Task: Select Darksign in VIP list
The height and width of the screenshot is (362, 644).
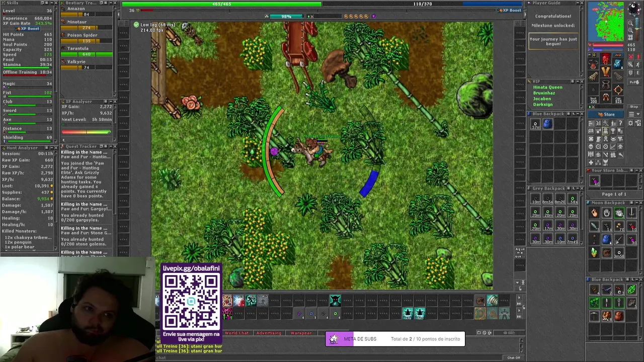Action: pos(543,105)
